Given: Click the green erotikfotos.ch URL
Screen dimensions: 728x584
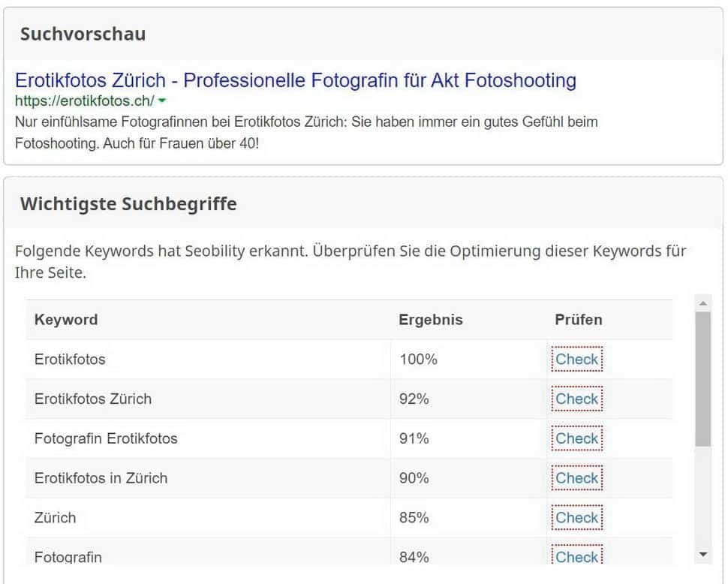Looking at the screenshot, I should tap(84, 101).
